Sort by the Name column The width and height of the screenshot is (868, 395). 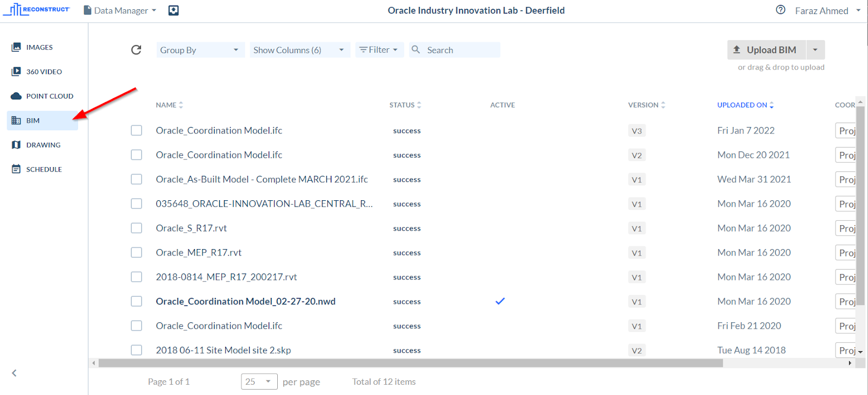(x=169, y=105)
